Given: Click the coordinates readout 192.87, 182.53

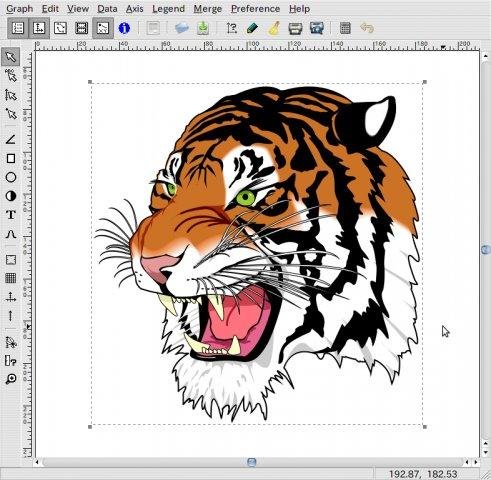Looking at the screenshot, I should [423, 474].
